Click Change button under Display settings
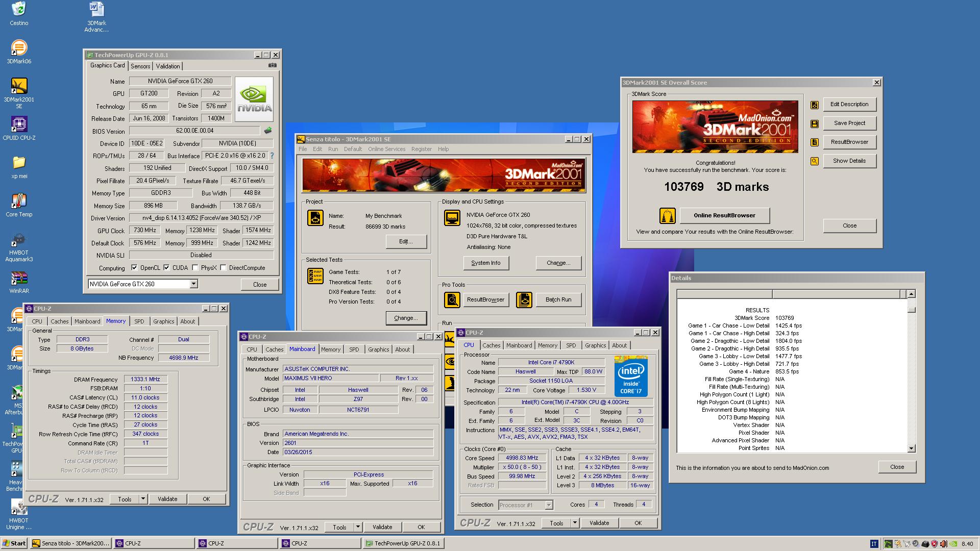This screenshot has width=980, height=551. 558,263
